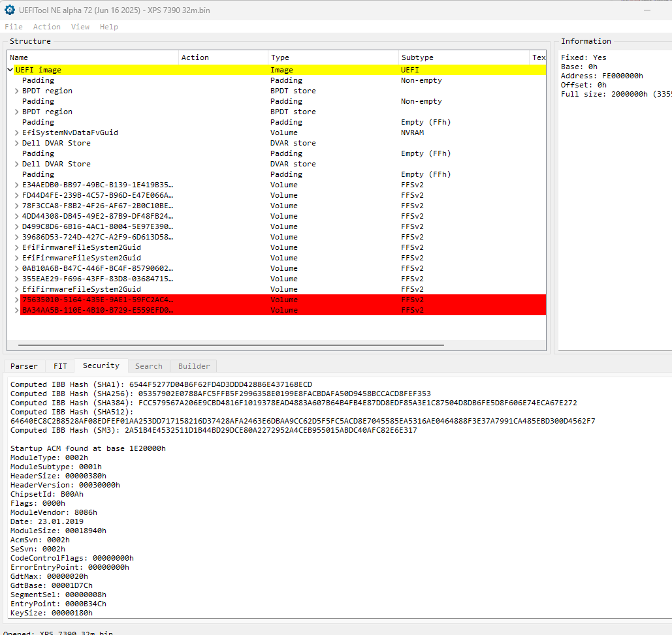Screen dimensions: 672x635
Task: Select the 75635010-5164-435E volume row
Action: [x=276, y=300]
